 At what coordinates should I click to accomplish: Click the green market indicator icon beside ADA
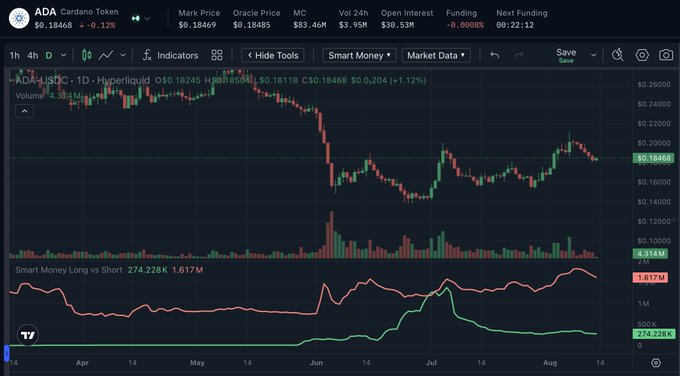136,19
